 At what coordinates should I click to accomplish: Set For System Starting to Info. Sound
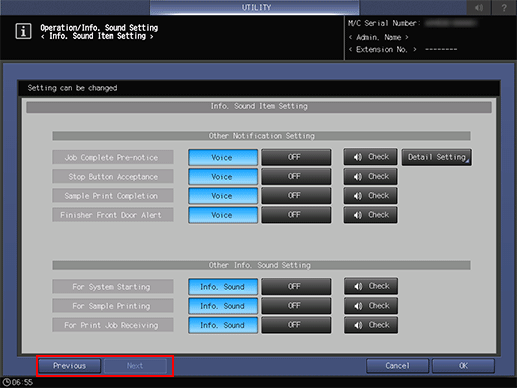pyautogui.click(x=223, y=287)
